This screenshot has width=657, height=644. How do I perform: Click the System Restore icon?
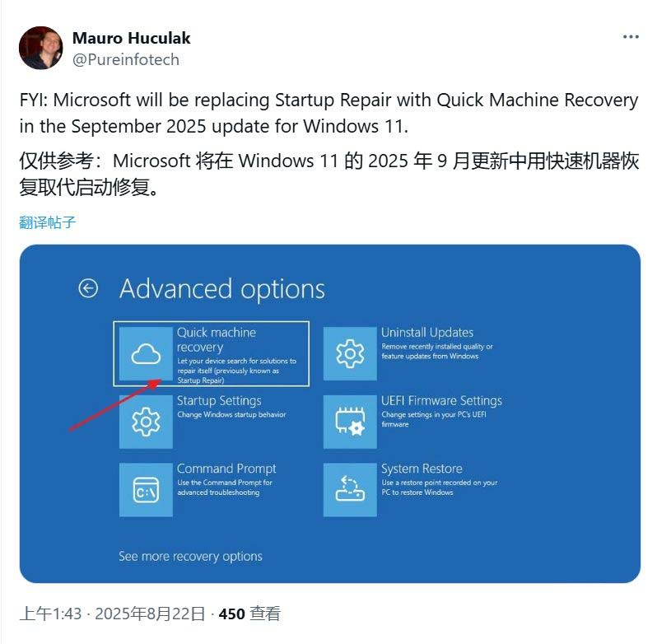tap(350, 490)
